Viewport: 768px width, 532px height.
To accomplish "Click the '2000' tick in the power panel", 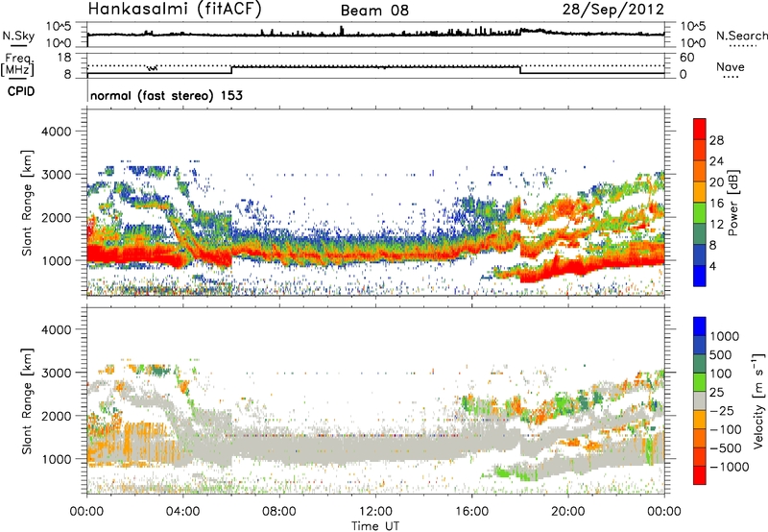I will point(56,217).
